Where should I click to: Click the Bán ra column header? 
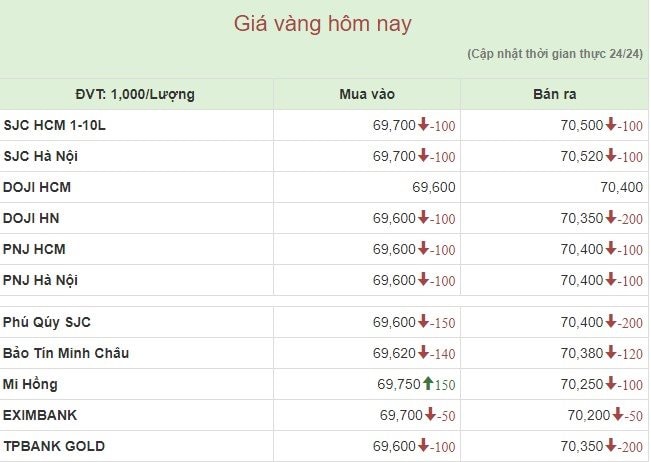pyautogui.click(x=553, y=95)
